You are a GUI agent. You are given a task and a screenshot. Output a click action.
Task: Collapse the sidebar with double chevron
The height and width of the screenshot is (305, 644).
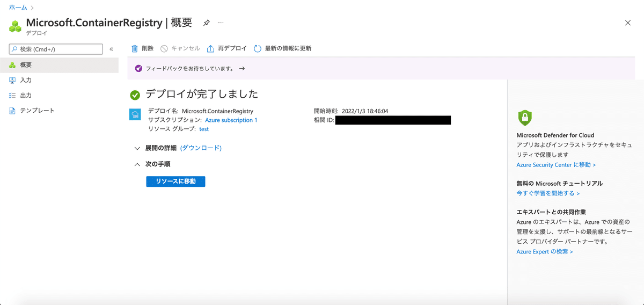pos(111,49)
